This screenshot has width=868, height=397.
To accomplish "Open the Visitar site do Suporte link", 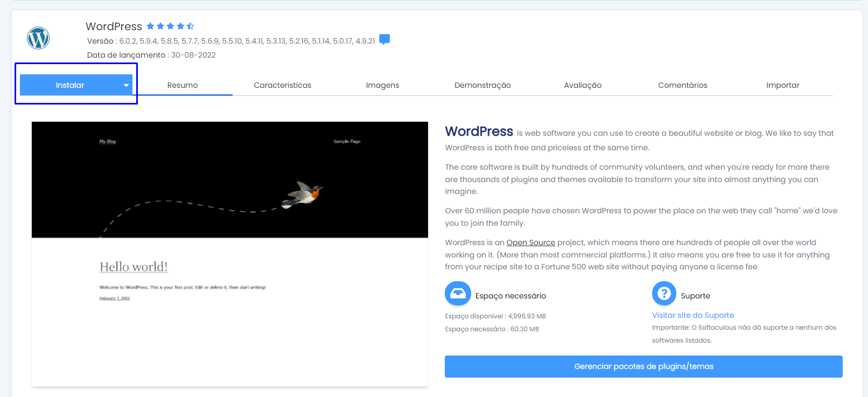I will 692,315.
